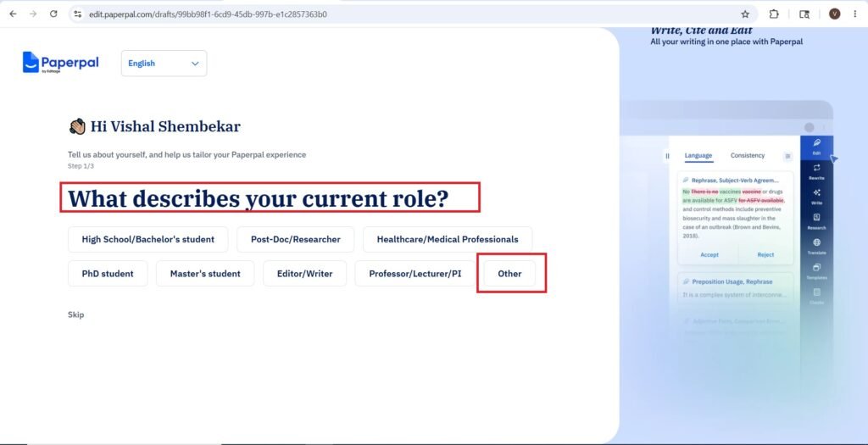
Task: Click Reject in the preview suggestion
Action: point(765,254)
